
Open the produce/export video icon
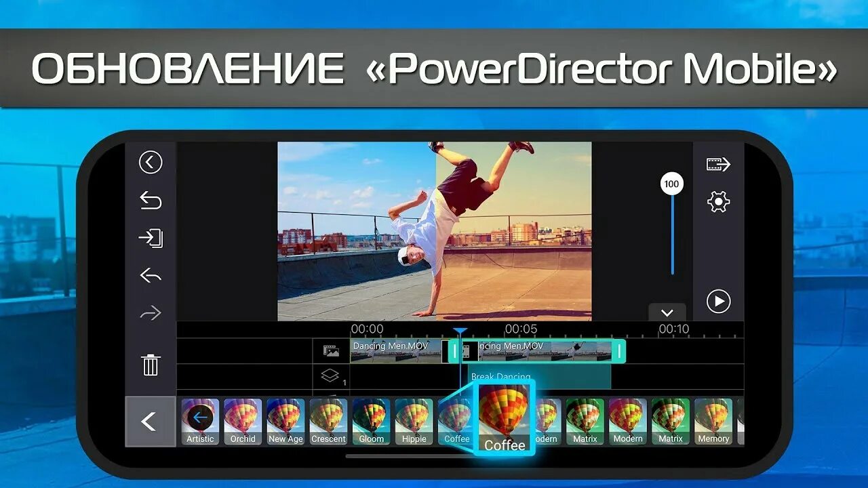tap(718, 164)
